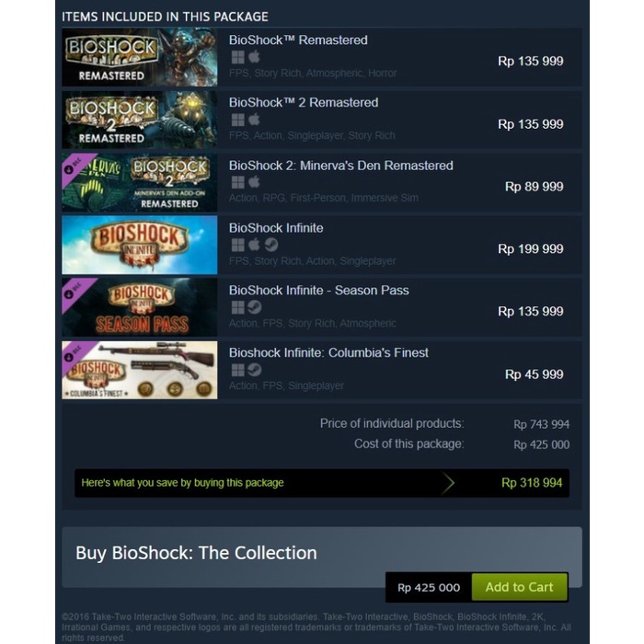Click the Apple icon under BioShock Infinite
Screen dimensions: 644x644
[x=254, y=245]
